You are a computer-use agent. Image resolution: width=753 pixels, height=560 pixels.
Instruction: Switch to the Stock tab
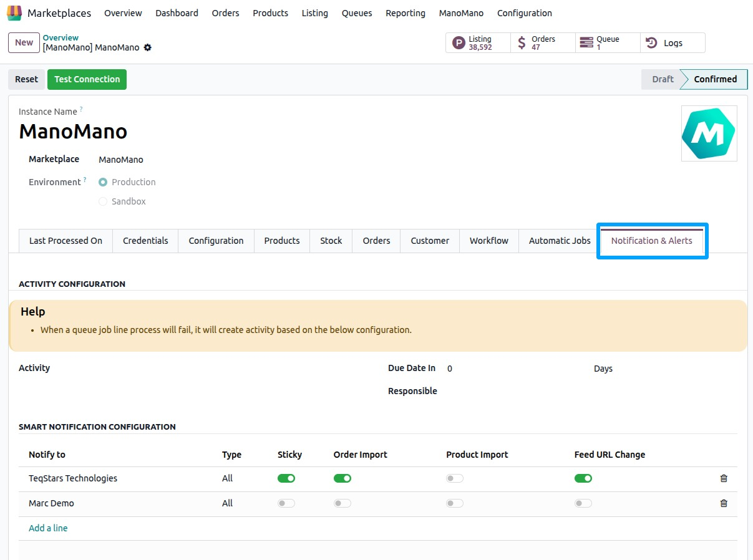pyautogui.click(x=331, y=241)
